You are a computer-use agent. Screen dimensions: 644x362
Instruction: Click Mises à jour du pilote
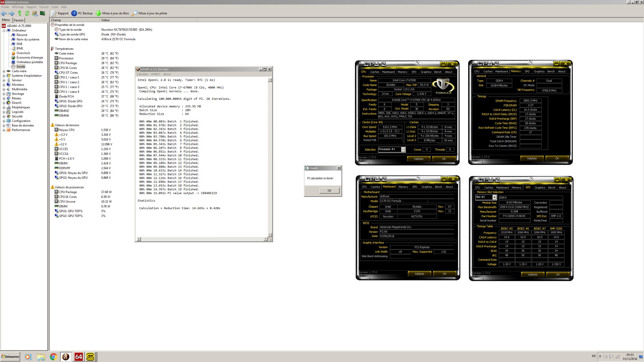(x=149, y=13)
